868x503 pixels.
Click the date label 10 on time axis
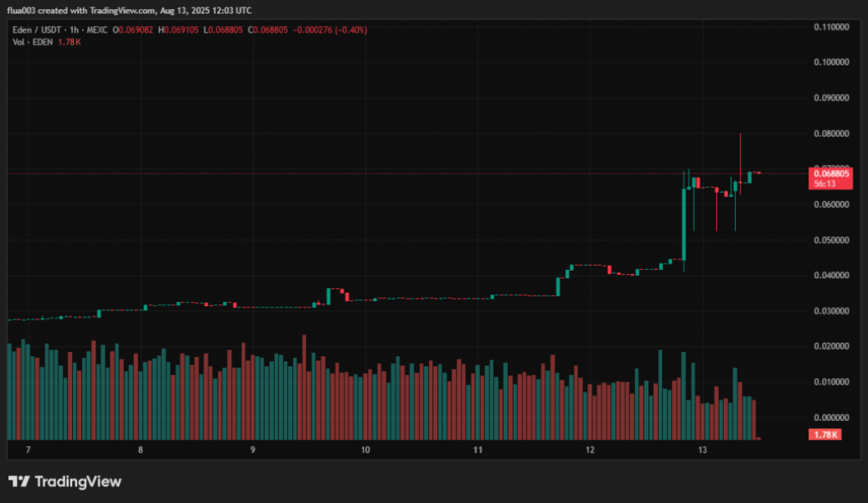coord(365,450)
